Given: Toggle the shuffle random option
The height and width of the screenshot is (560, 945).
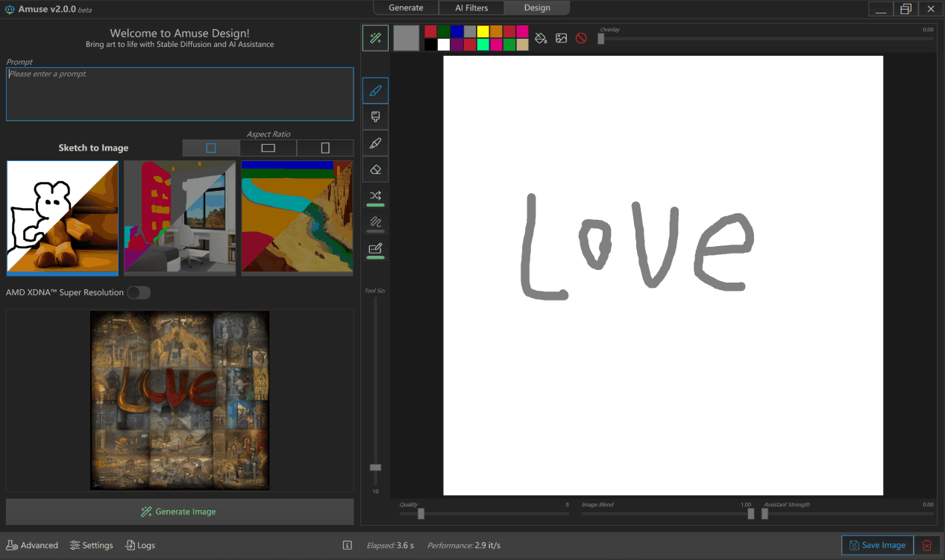Looking at the screenshot, I should point(375,196).
